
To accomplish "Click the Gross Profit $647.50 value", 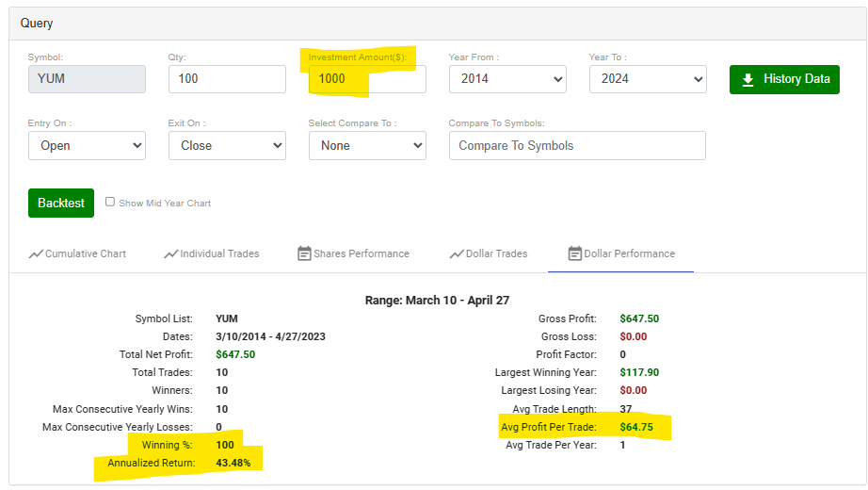I will (639, 318).
